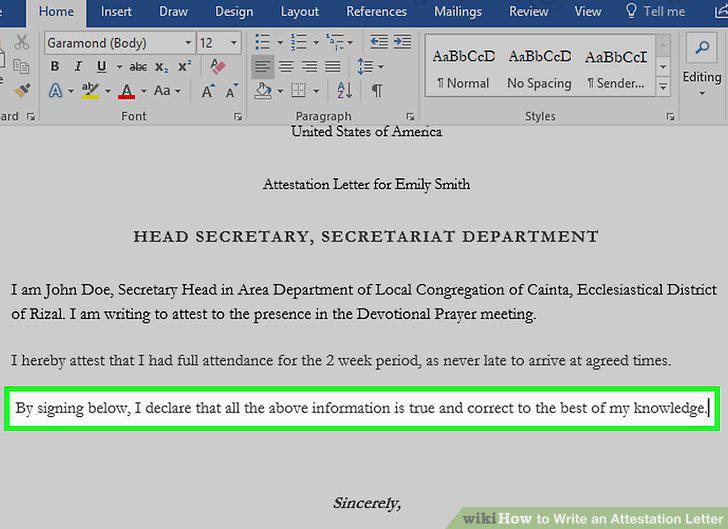
Task: Apply the No Spacing style
Action: (x=540, y=69)
